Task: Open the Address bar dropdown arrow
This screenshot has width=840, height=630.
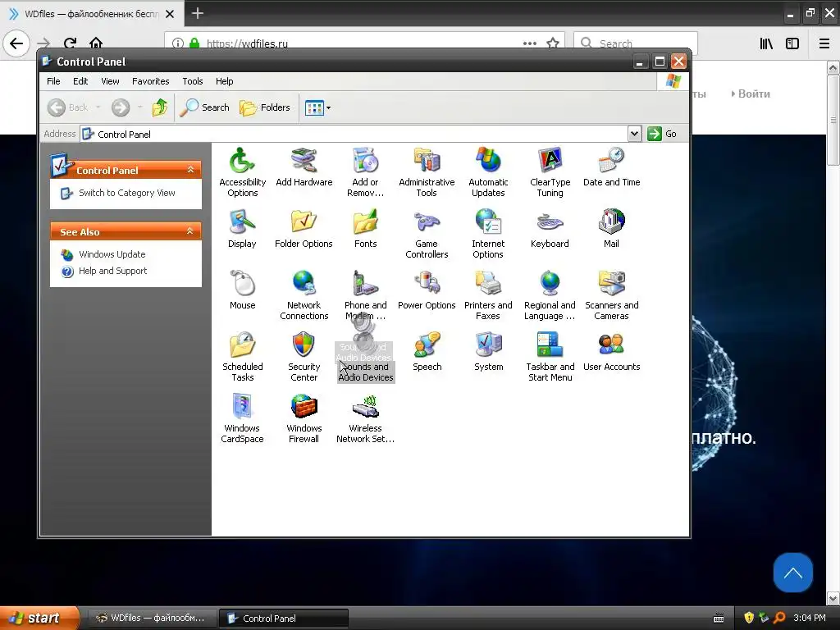Action: [x=634, y=134]
